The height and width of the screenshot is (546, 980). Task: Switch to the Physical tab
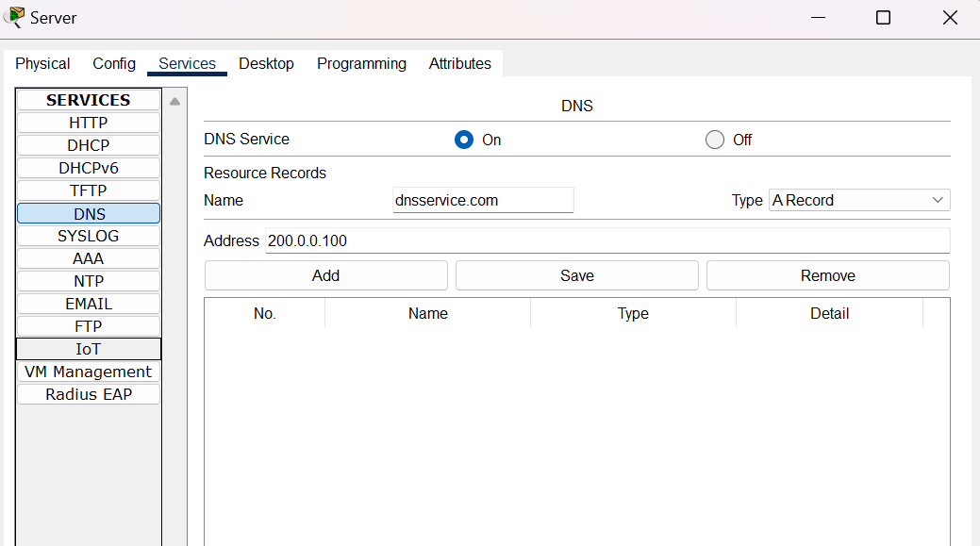pos(42,63)
